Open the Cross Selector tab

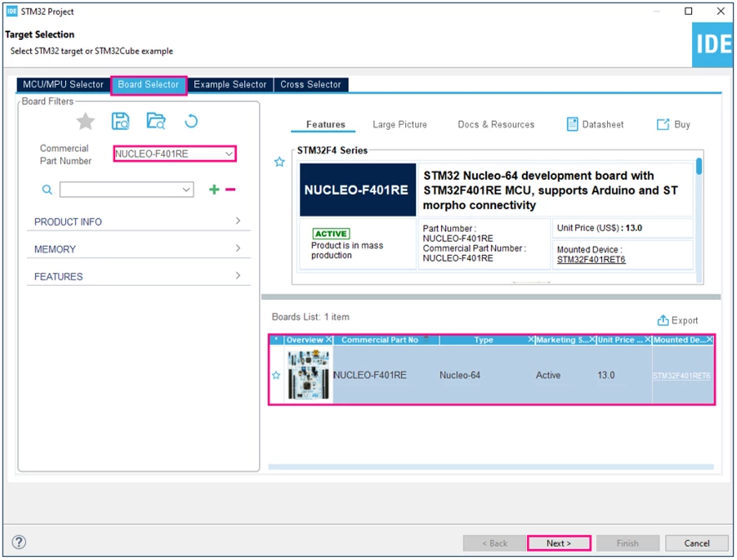click(311, 84)
